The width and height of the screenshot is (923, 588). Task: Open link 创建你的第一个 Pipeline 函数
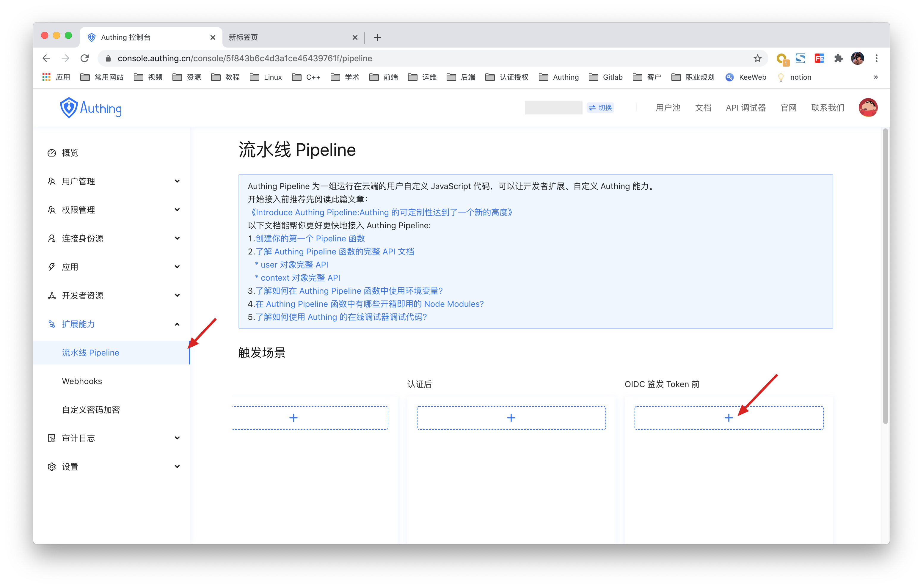coord(310,238)
